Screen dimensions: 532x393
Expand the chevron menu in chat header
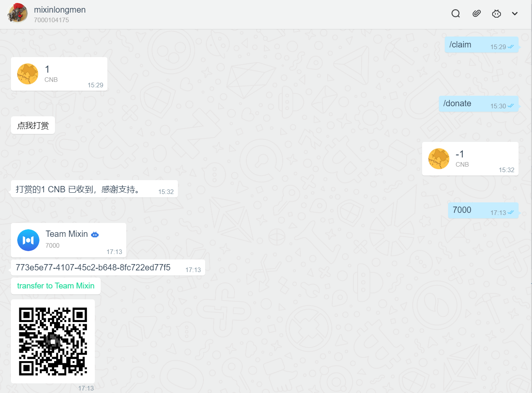[515, 13]
